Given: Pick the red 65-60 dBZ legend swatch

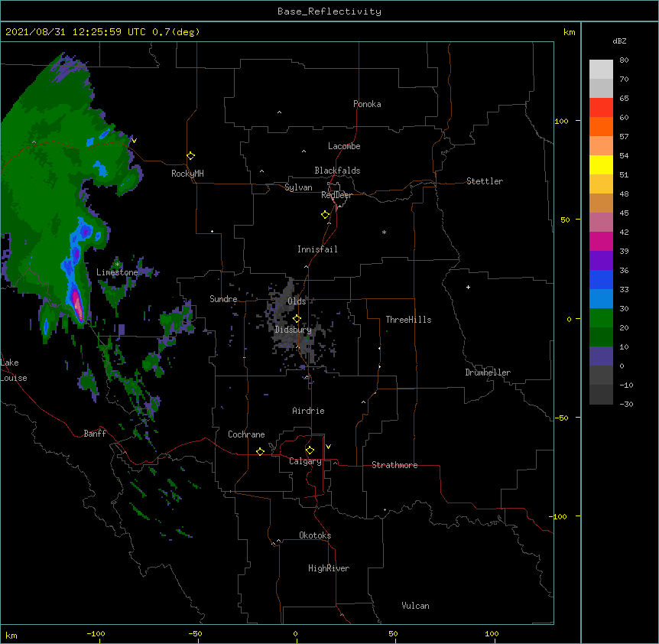Looking at the screenshot, I should point(601,108).
